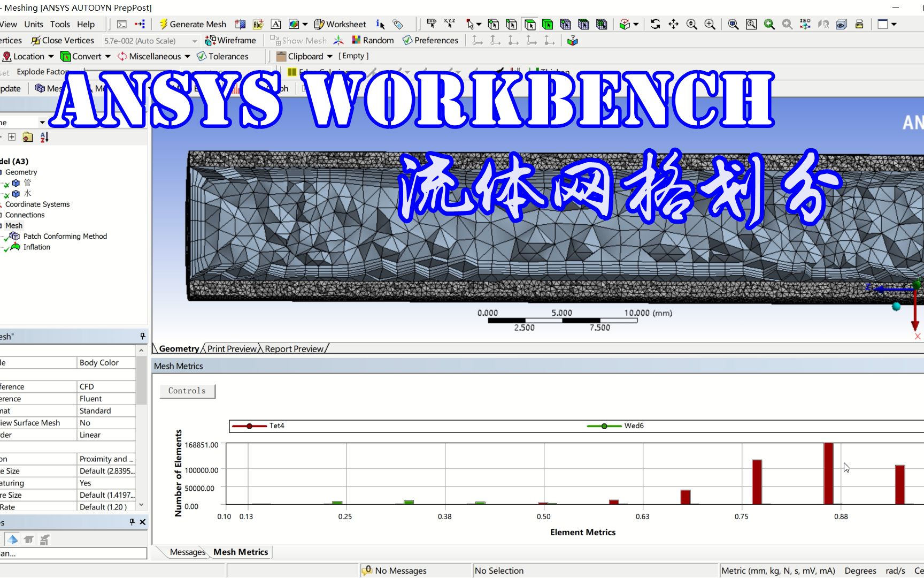Expand all outline items with plus icon
The width and height of the screenshot is (924, 578).
click(x=12, y=137)
